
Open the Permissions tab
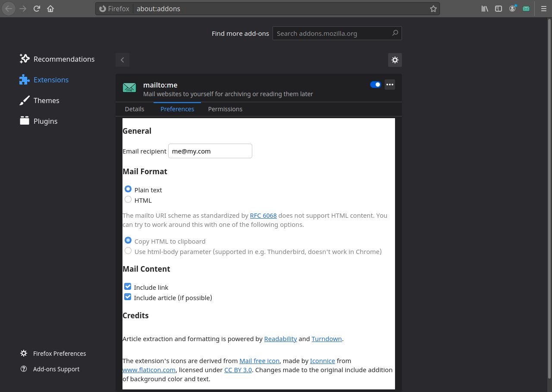[x=225, y=109]
